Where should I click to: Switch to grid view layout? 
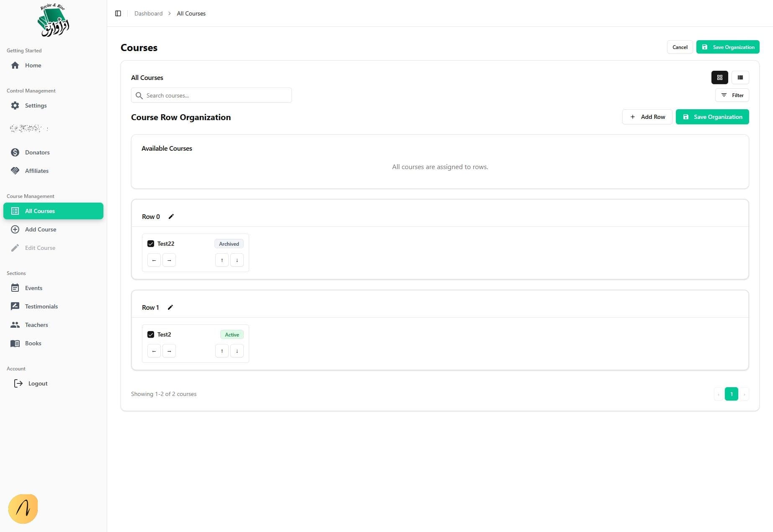[719, 77]
